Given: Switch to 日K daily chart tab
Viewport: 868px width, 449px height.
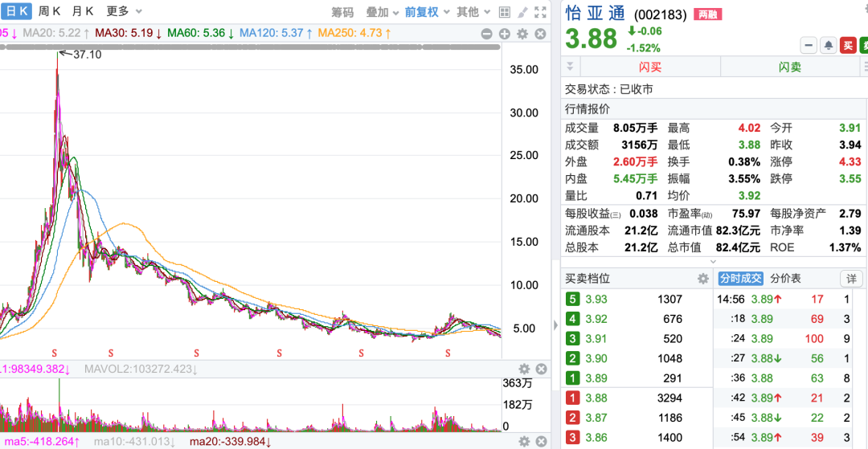Looking at the screenshot, I should coord(16,11).
